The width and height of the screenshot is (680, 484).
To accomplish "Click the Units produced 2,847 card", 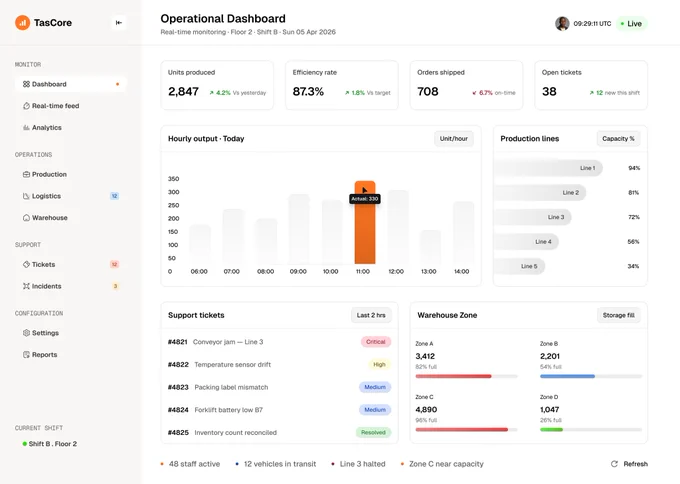I will point(217,85).
